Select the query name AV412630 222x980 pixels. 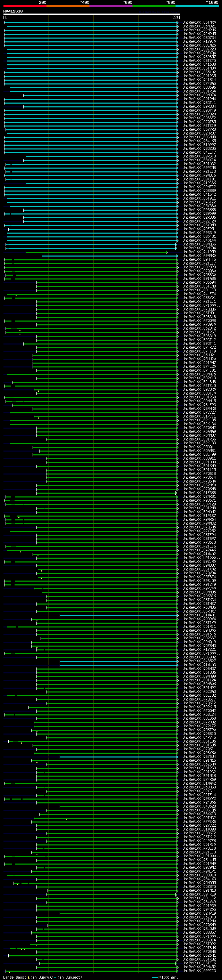click(13, 11)
